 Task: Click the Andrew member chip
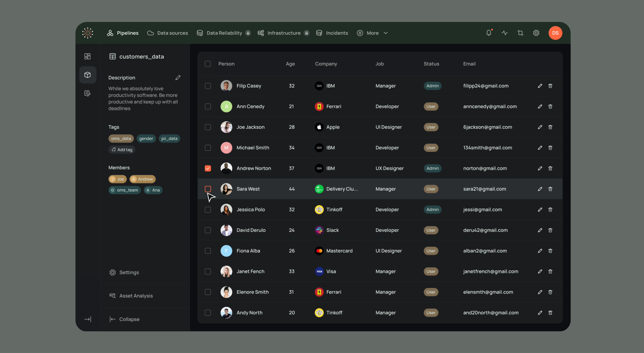tap(143, 179)
